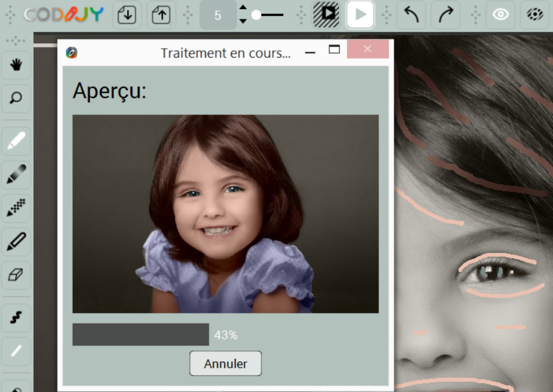Screen dimensions: 553x392
Task: Start full image processing with the play button
Action: [360, 15]
